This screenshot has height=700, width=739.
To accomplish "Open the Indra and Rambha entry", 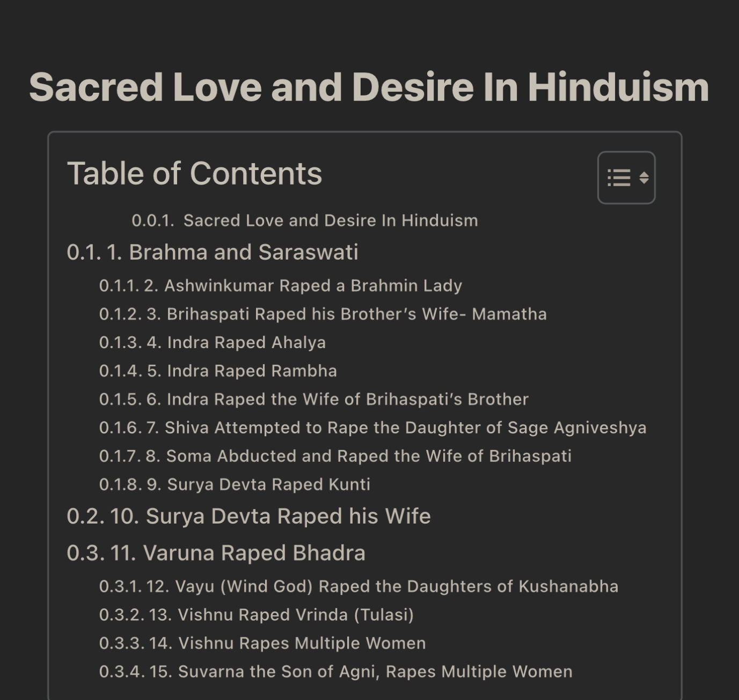I will pos(218,371).
